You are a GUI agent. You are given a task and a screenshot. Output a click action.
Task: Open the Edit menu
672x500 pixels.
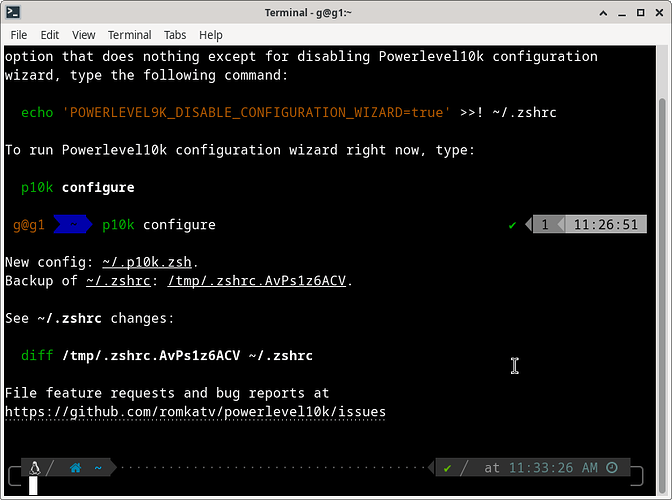point(50,35)
